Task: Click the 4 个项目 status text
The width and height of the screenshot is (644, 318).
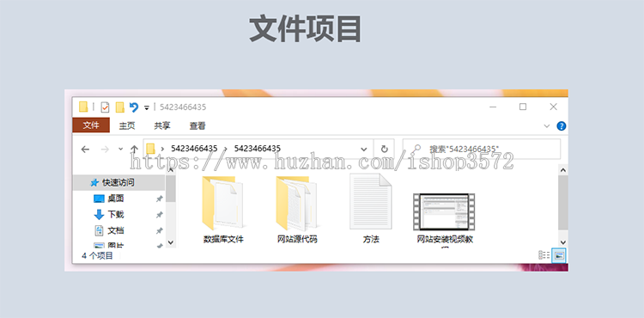Action: click(x=97, y=256)
